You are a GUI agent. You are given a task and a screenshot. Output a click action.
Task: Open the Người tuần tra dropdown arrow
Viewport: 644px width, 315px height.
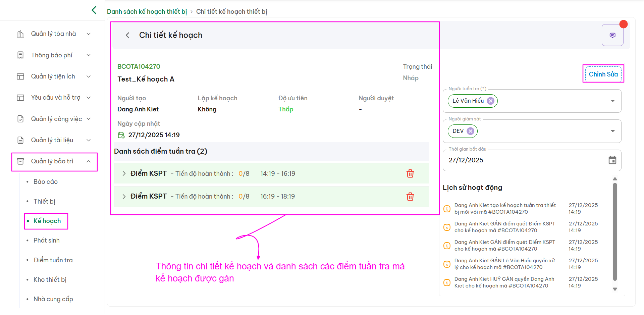(612, 101)
